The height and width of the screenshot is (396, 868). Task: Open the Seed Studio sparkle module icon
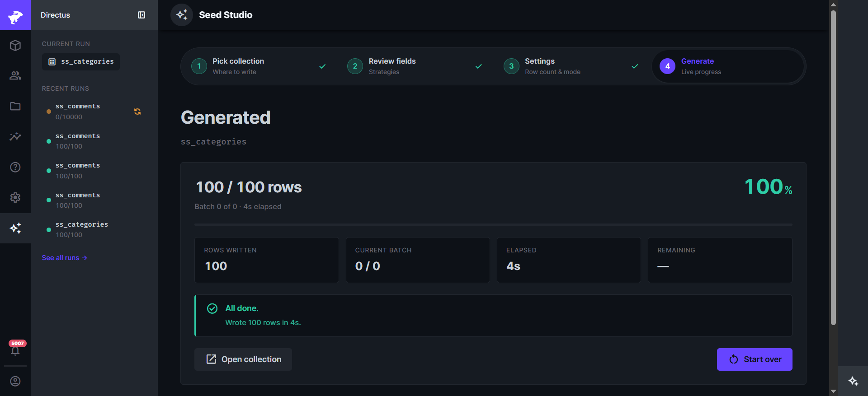tap(15, 228)
